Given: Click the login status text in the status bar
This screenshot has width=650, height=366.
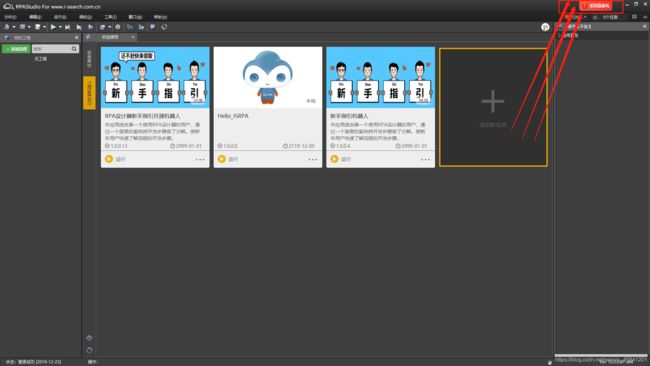Looking at the screenshot, I should pos(33,362).
